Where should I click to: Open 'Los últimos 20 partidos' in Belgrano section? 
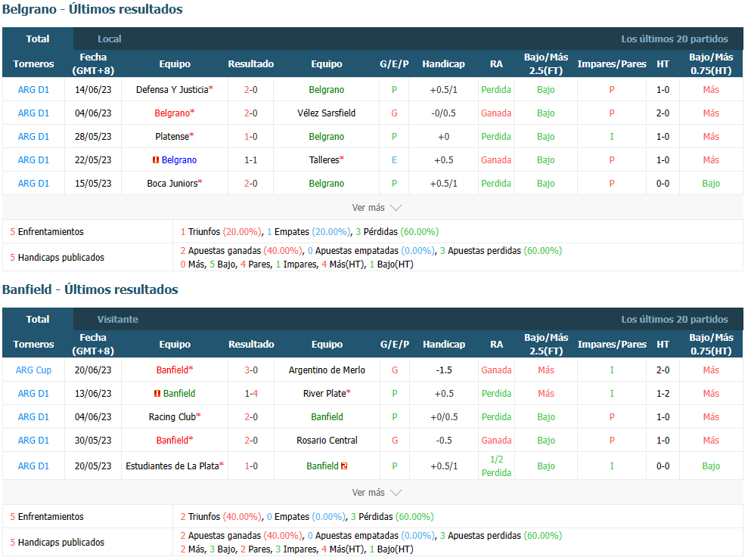674,39
